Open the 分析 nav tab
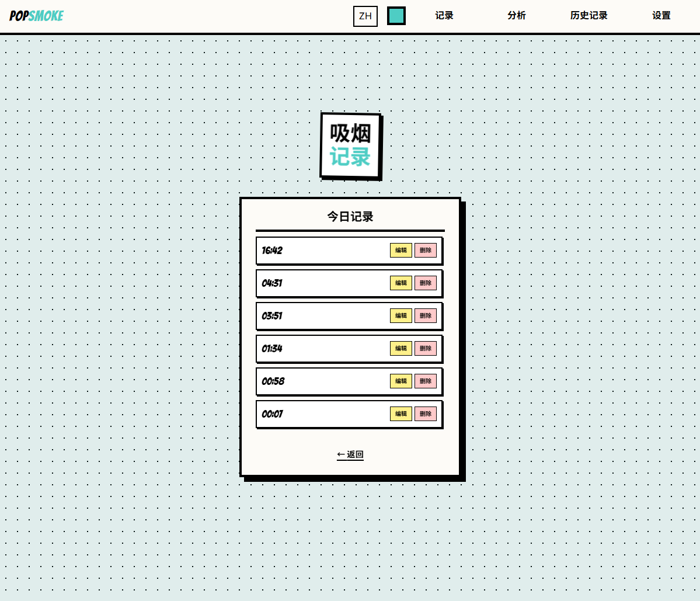Image resolution: width=700 pixels, height=601 pixels. (516, 16)
